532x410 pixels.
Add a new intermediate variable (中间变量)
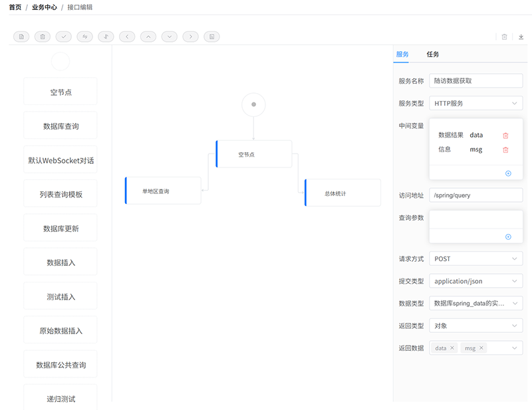[x=508, y=173]
